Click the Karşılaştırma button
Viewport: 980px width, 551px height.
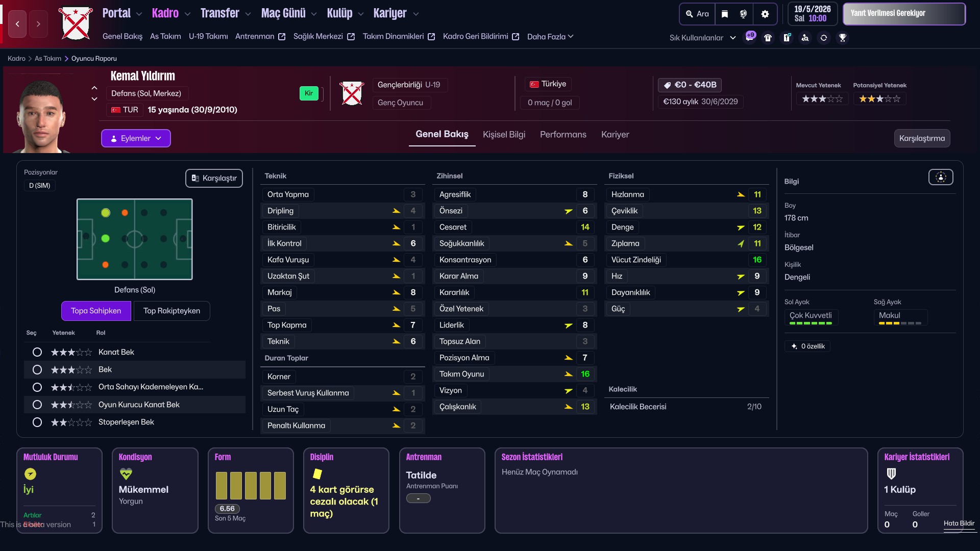pyautogui.click(x=922, y=138)
